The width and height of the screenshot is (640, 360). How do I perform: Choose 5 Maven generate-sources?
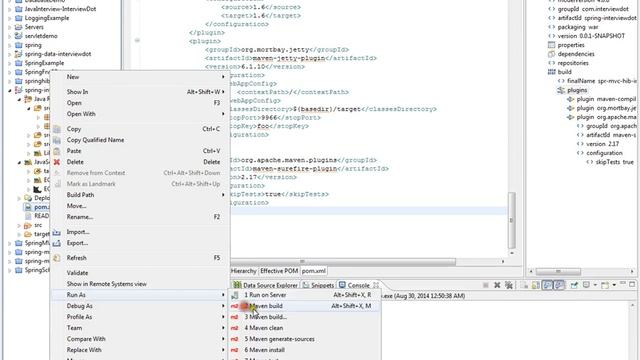coord(305,339)
